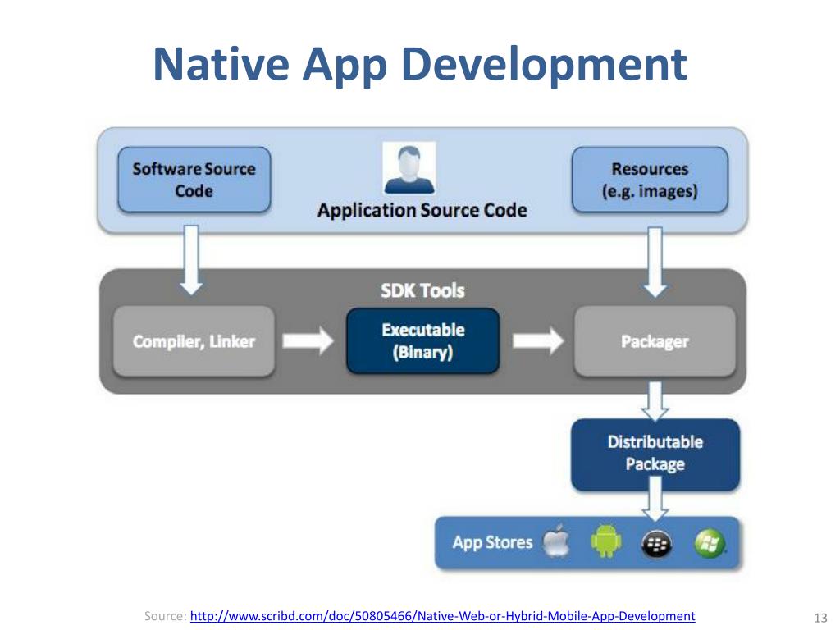
Task: Click the Windows logo orb icon
Action: pyautogui.click(x=710, y=543)
